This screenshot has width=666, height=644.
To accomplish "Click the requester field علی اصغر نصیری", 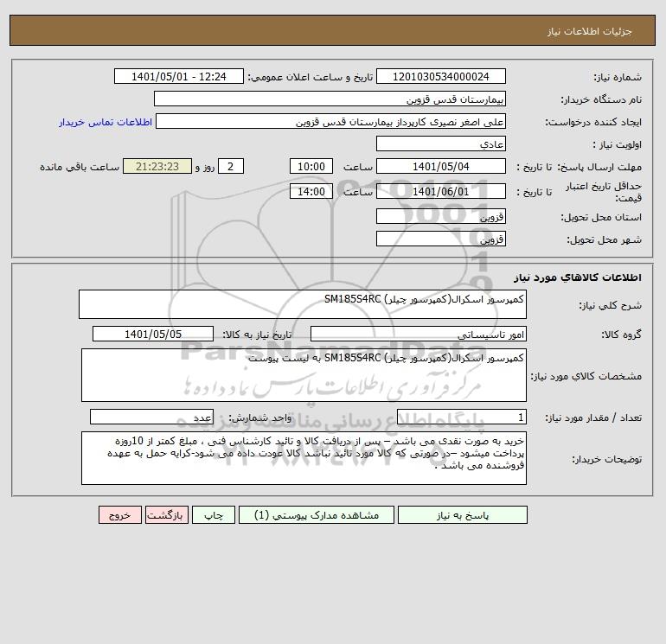I will click(x=331, y=121).
